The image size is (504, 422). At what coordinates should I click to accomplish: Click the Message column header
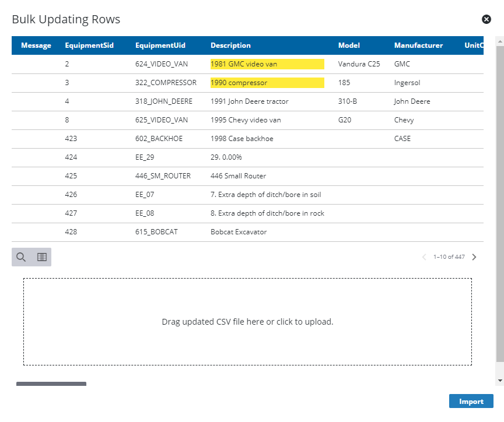[36, 45]
